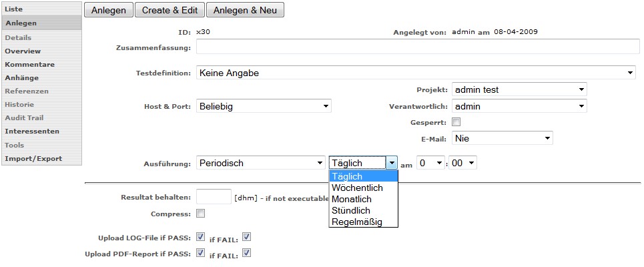Choose Monatlich in the dropdown list

352,199
